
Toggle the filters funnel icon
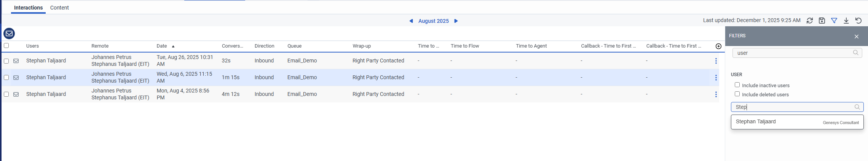(834, 21)
